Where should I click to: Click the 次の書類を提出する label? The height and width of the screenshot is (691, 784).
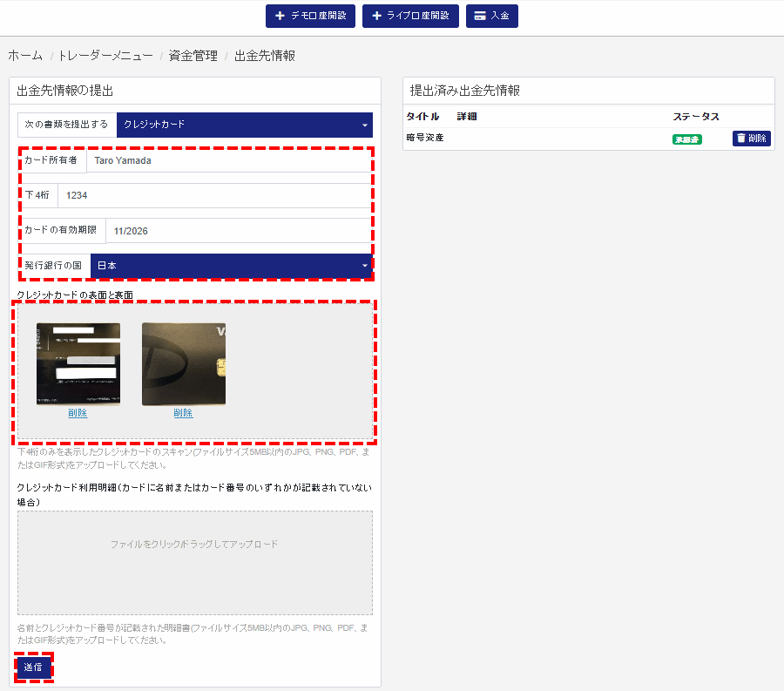[66, 125]
